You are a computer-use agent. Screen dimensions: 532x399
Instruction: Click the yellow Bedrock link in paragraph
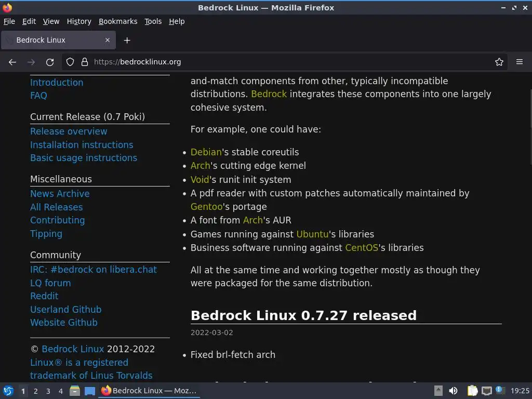[269, 94]
